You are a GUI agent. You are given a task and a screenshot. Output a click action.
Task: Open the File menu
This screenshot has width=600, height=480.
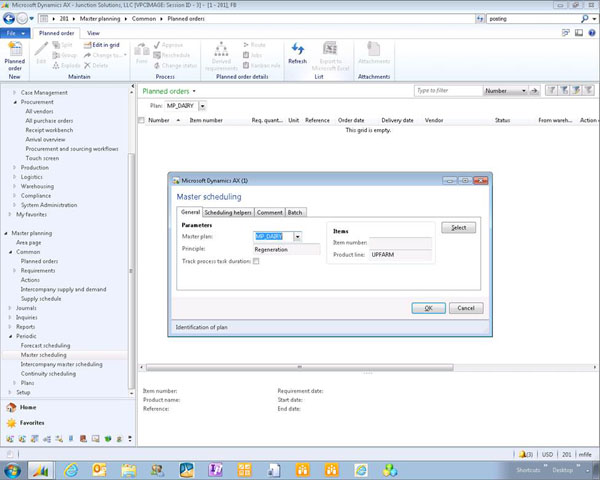coord(15,33)
